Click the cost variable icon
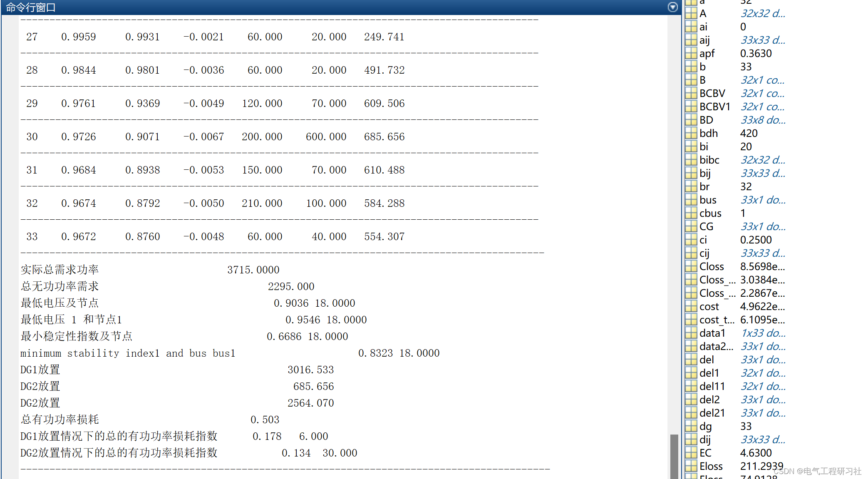Image resolution: width=868 pixels, height=479 pixels. [x=691, y=306]
